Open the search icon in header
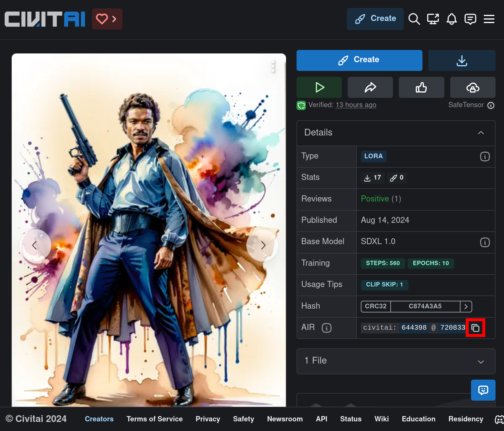 [414, 19]
